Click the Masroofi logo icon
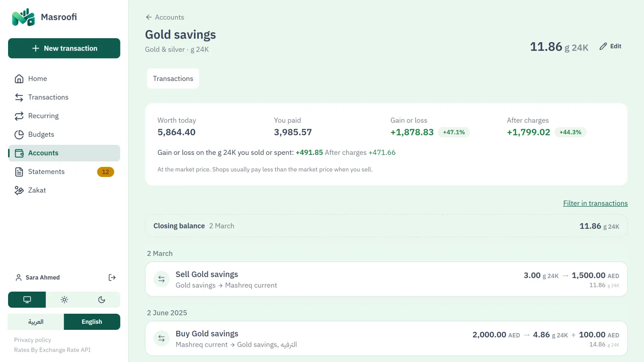644x362 pixels. [23, 17]
